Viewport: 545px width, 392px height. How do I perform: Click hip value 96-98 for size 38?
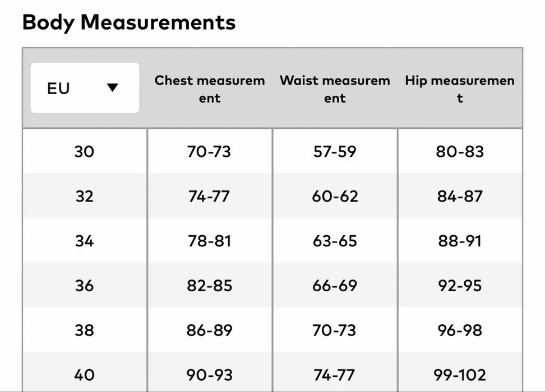pos(460,330)
